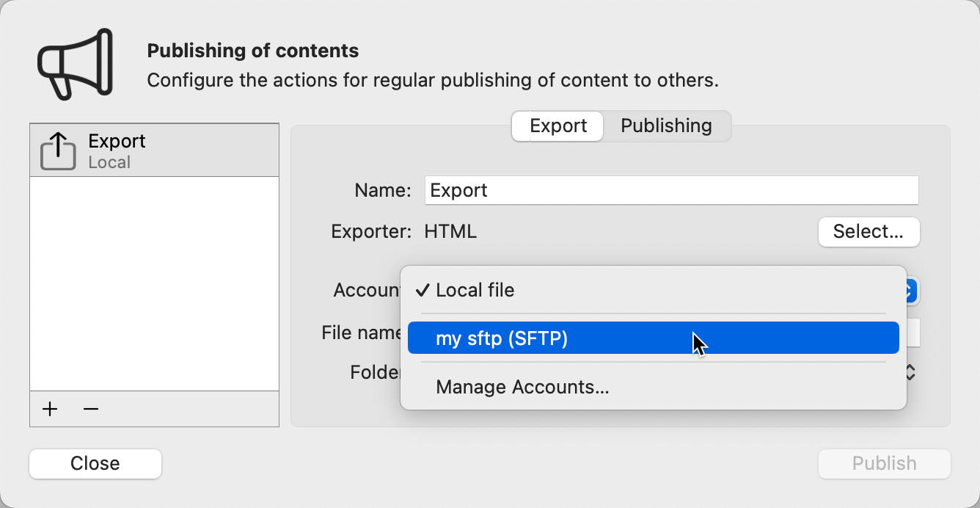980x508 pixels.
Task: Click the minus icon to remove the export action
Action: coord(91,409)
